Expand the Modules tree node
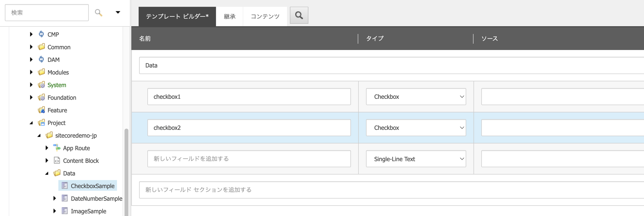 (x=31, y=72)
